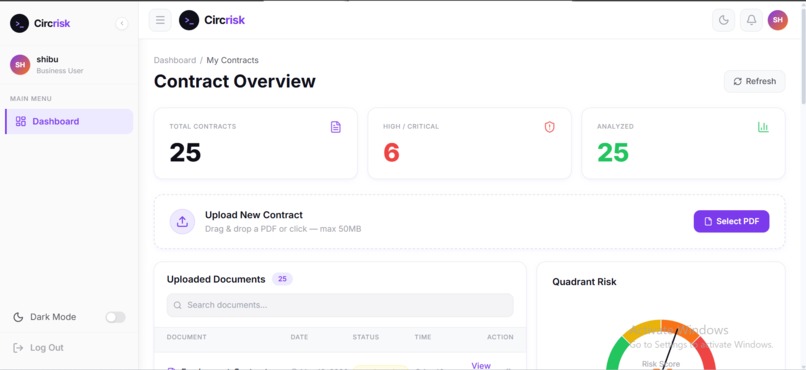This screenshot has width=806, height=370.
Task: Click the DOCUMENT column header
Action: [187, 337]
